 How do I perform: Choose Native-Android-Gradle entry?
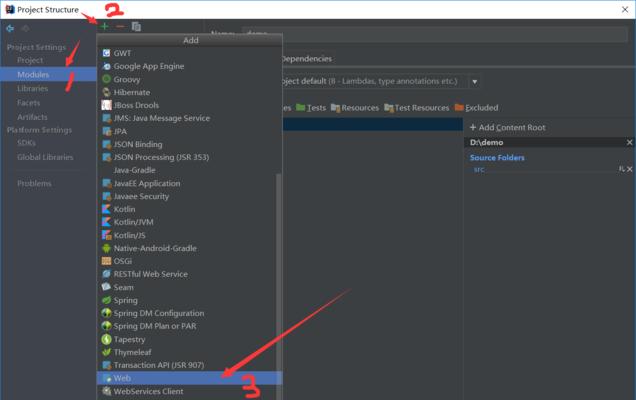click(x=187, y=248)
